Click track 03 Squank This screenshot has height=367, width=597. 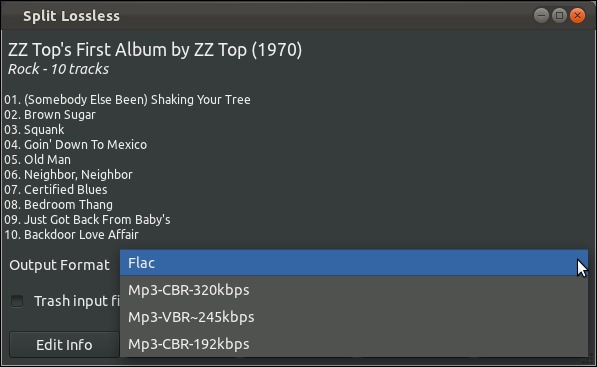[34, 130]
